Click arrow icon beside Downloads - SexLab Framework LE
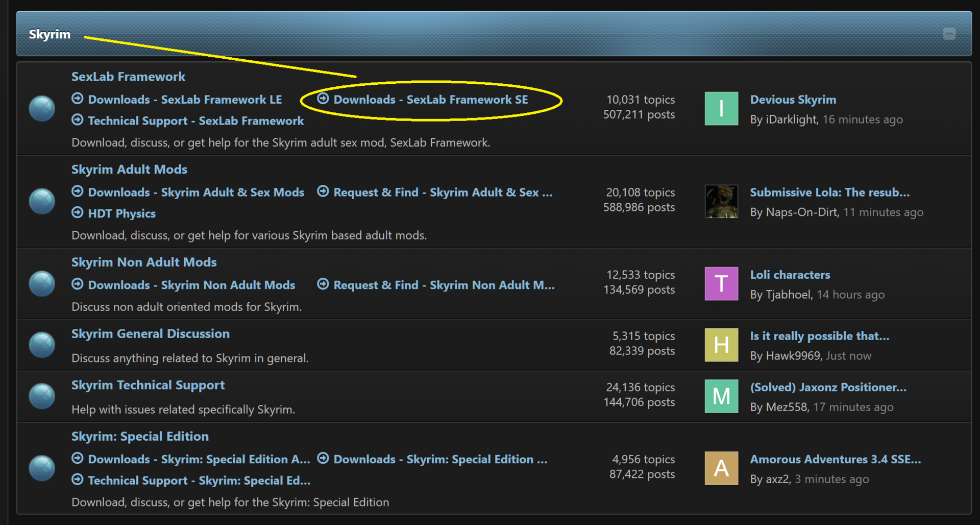The height and width of the screenshot is (525, 980). point(78,99)
